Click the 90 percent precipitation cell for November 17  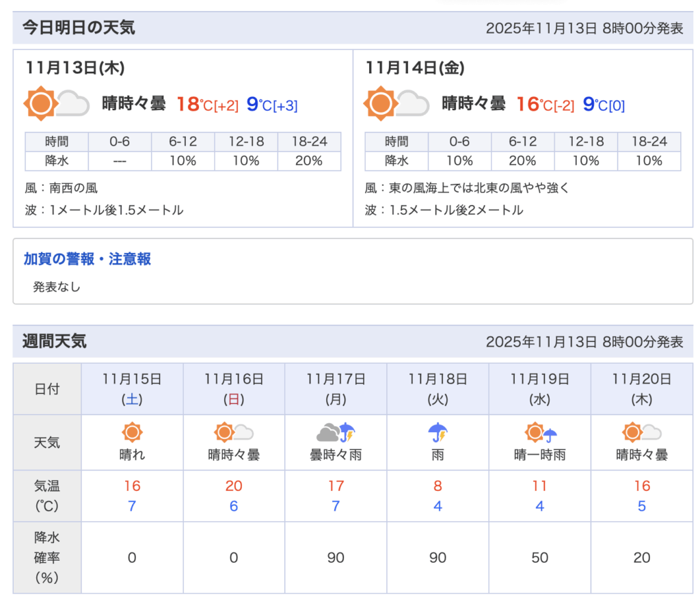click(336, 558)
